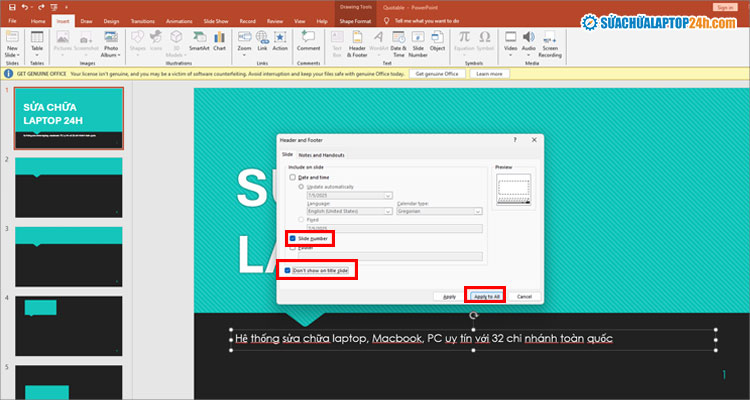
Task: Add a Comment using the ribbon icon
Action: click(308, 37)
